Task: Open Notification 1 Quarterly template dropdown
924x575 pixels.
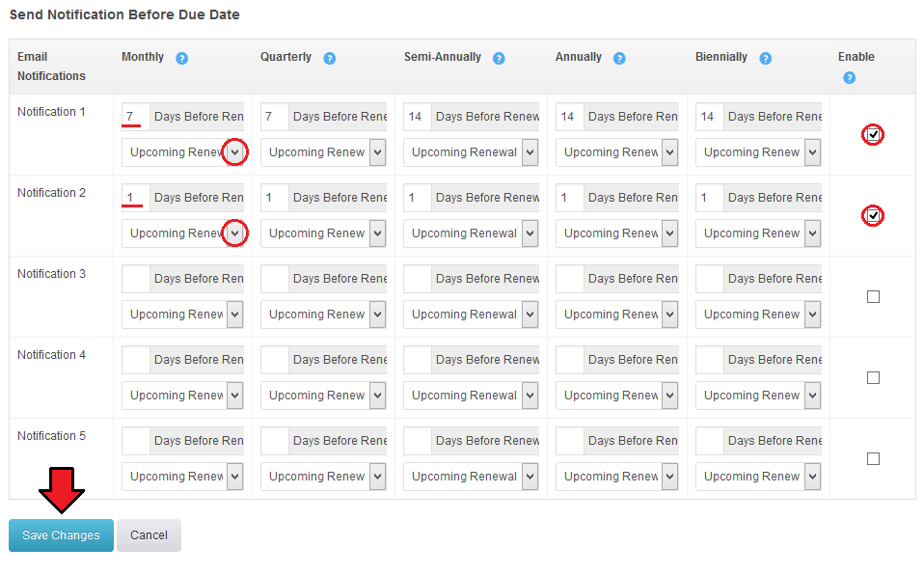Action: (323, 152)
